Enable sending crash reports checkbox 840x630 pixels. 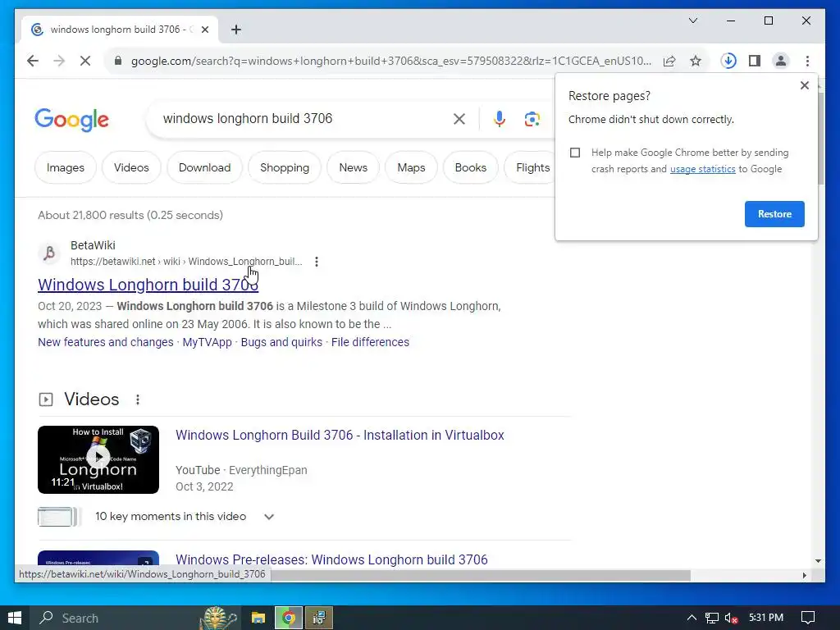pyautogui.click(x=575, y=153)
